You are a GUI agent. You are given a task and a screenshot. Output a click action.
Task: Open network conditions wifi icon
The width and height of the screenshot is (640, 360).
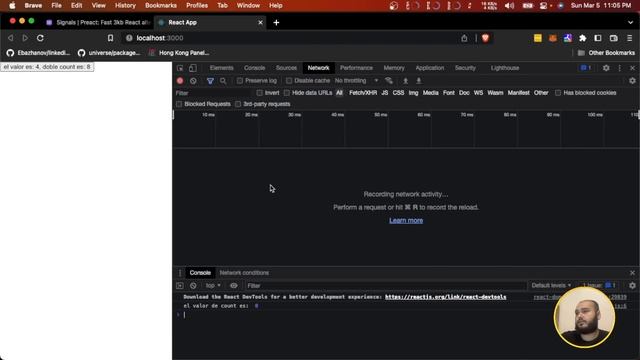(389, 81)
